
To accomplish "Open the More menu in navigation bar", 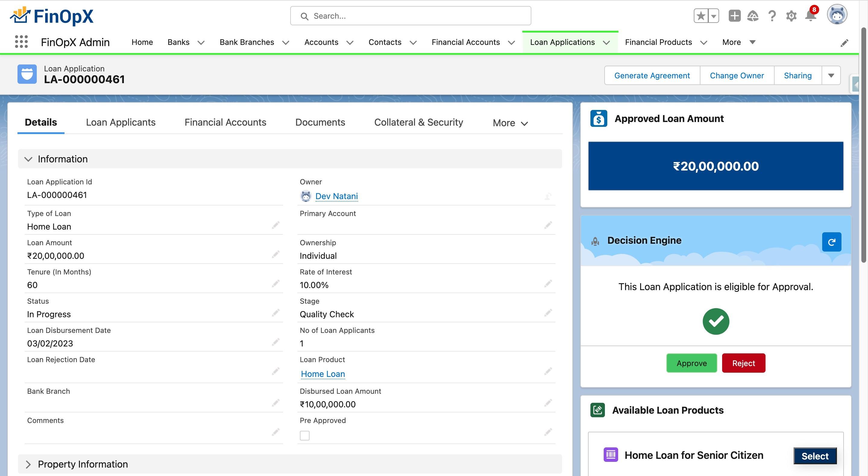I will 739,42.
